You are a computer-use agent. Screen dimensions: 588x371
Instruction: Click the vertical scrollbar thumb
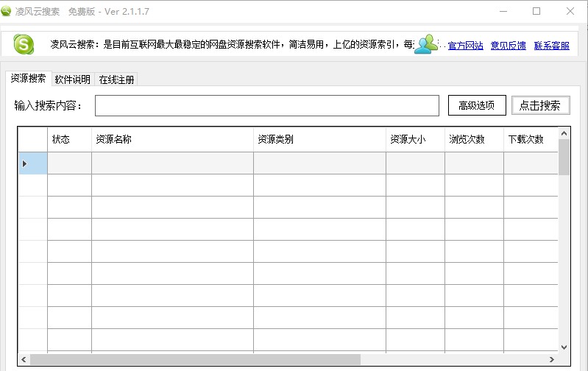[x=564, y=158]
